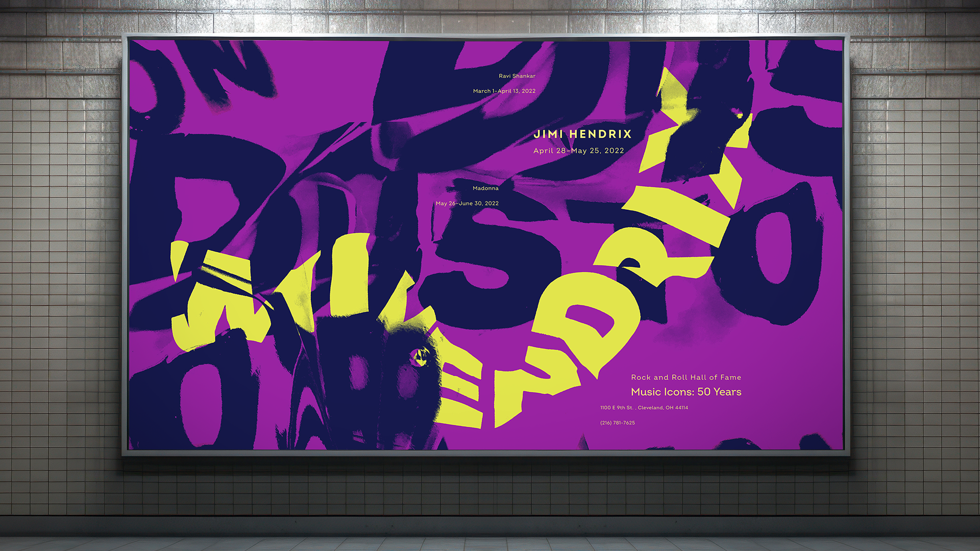
Task: Click the 'April 28–May 25, 2022' date
Action: click(x=578, y=151)
